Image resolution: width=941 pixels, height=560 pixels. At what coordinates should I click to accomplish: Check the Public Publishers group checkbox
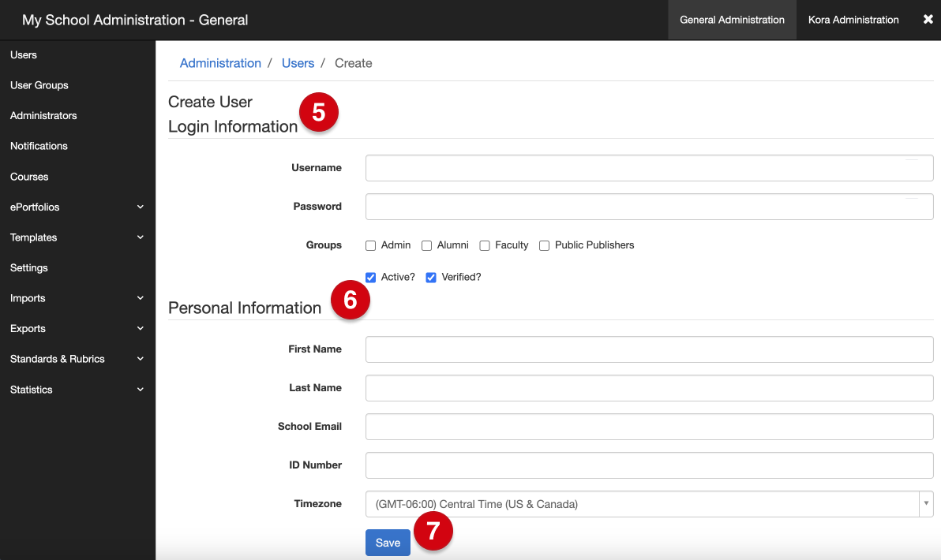545,246
